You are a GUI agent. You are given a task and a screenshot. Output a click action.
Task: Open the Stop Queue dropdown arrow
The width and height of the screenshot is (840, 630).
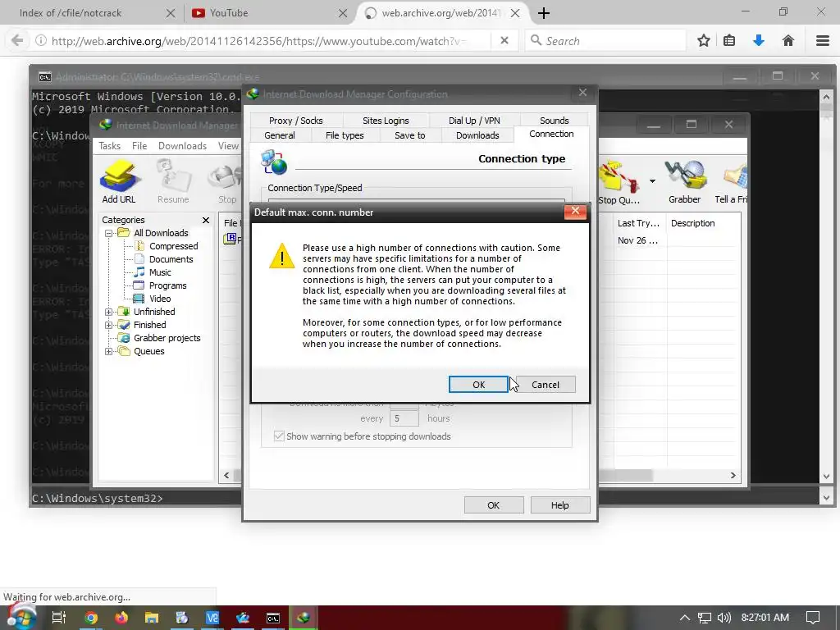(x=652, y=181)
